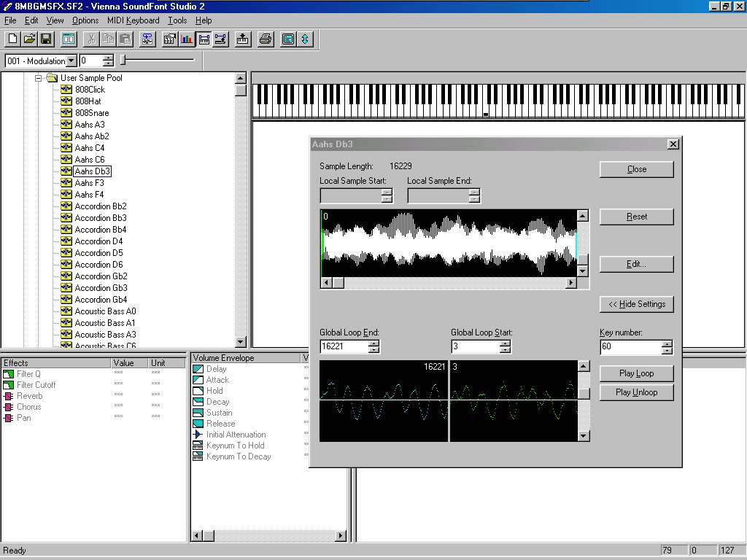Image resolution: width=747 pixels, height=560 pixels.
Task: Click the Key number input field
Action: tap(631, 346)
